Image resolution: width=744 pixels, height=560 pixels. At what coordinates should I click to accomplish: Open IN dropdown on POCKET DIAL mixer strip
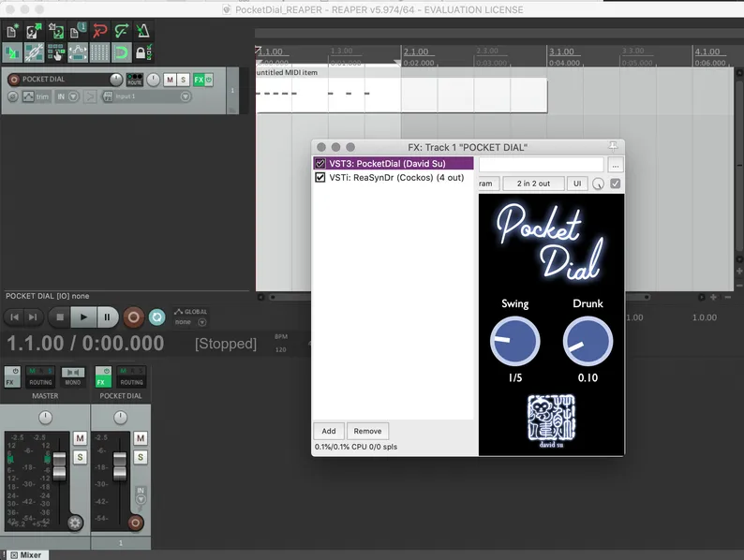(x=141, y=495)
